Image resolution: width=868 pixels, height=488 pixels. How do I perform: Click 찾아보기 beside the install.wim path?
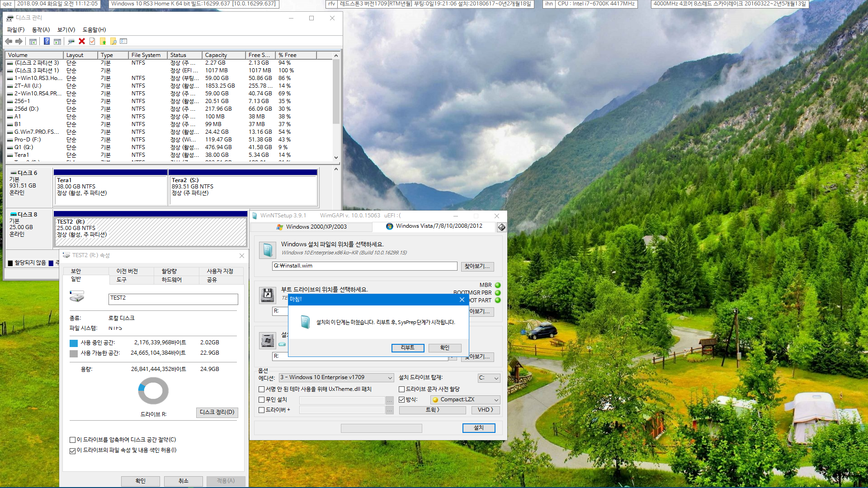click(477, 267)
